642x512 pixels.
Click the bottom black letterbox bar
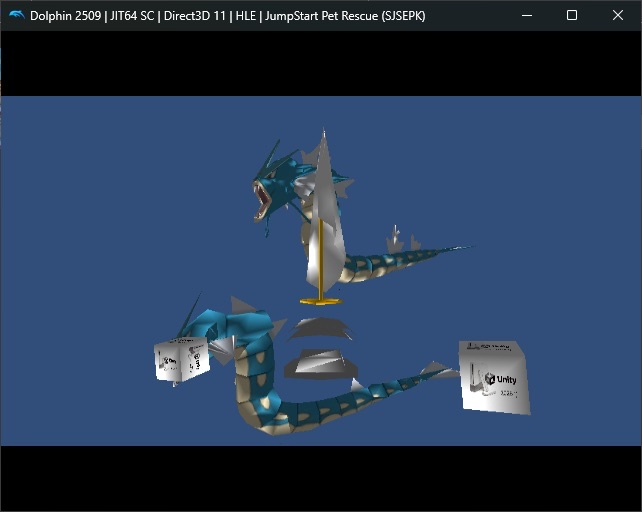coord(320,477)
